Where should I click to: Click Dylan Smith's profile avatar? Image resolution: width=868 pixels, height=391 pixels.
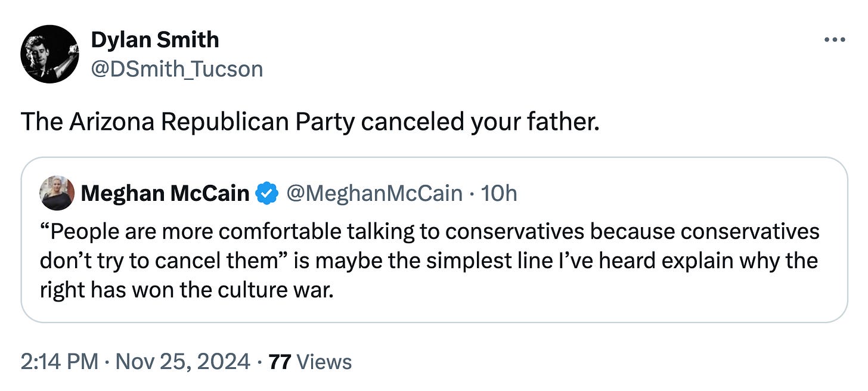[49, 54]
